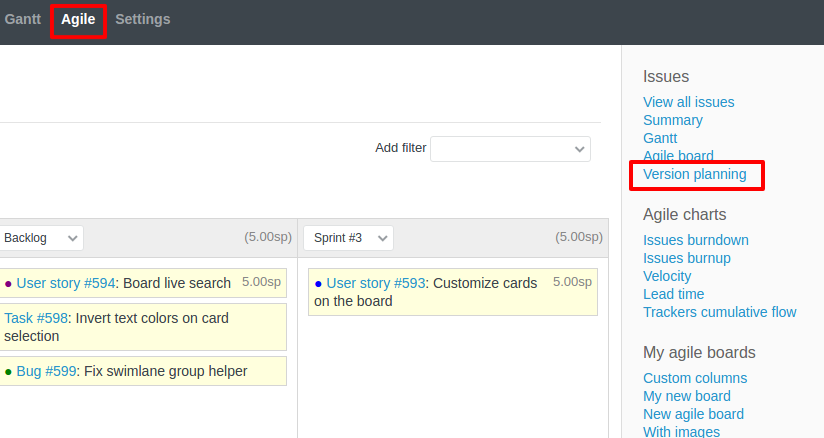Click View all issues in sidebar
This screenshot has height=438, width=824.
688,102
